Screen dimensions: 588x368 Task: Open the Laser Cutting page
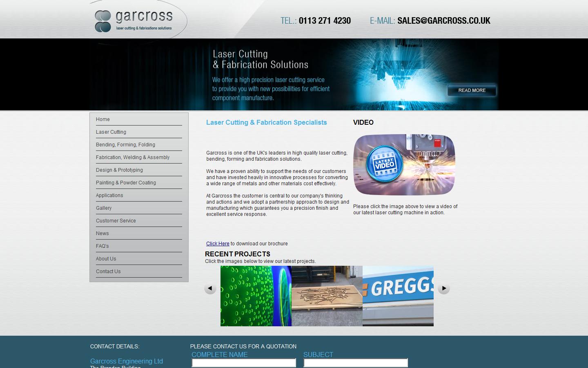111,132
